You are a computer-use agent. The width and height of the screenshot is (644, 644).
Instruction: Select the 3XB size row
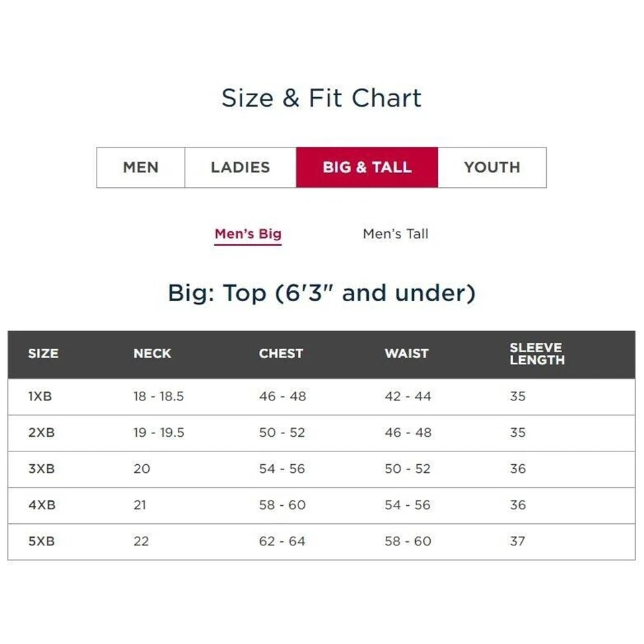coord(321,469)
